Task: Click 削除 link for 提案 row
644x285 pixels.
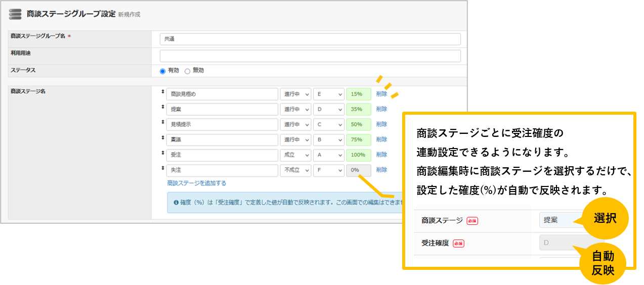Action: [381, 109]
